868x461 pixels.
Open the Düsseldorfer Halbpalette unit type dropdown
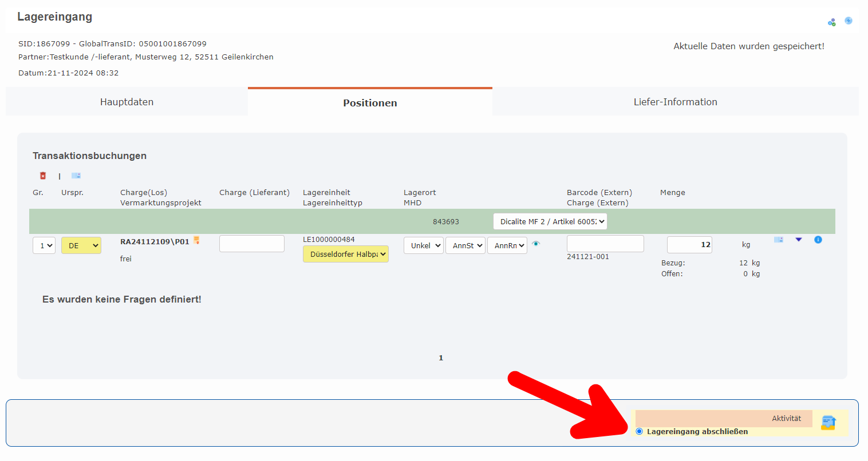point(346,254)
